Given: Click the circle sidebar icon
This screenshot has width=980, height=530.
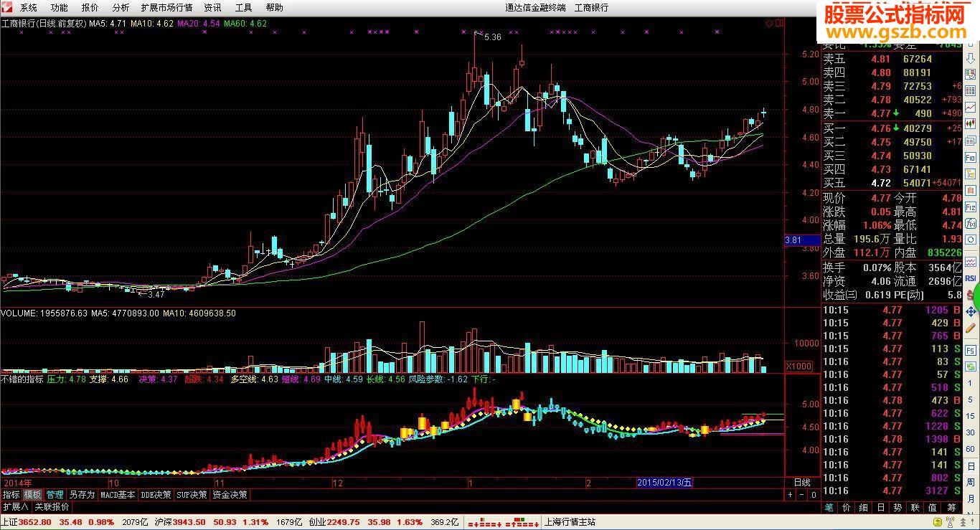Looking at the screenshot, I should [971, 240].
